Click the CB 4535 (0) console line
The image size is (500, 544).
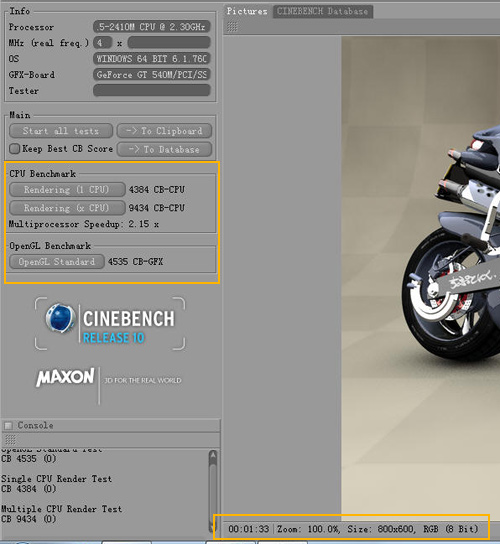click(28, 459)
